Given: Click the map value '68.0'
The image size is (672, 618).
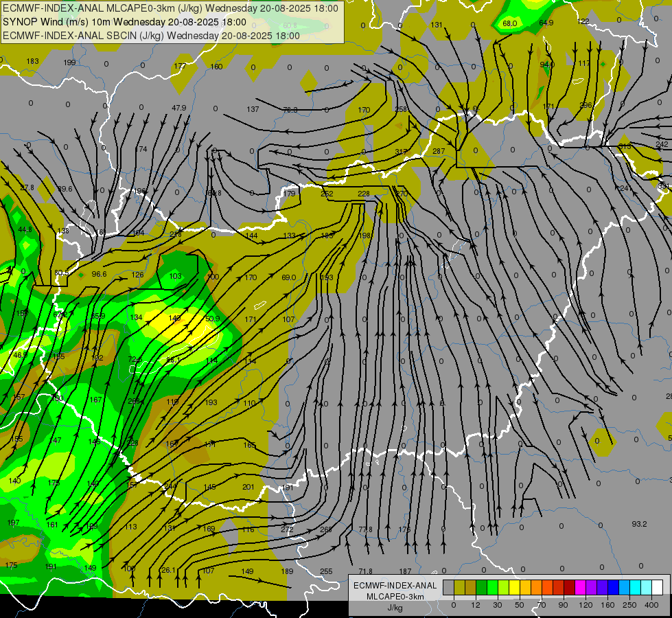Looking at the screenshot, I should [509, 23].
